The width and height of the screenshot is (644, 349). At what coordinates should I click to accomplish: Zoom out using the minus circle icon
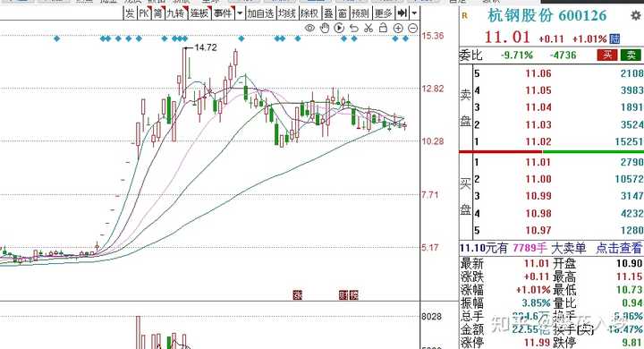(412, 28)
